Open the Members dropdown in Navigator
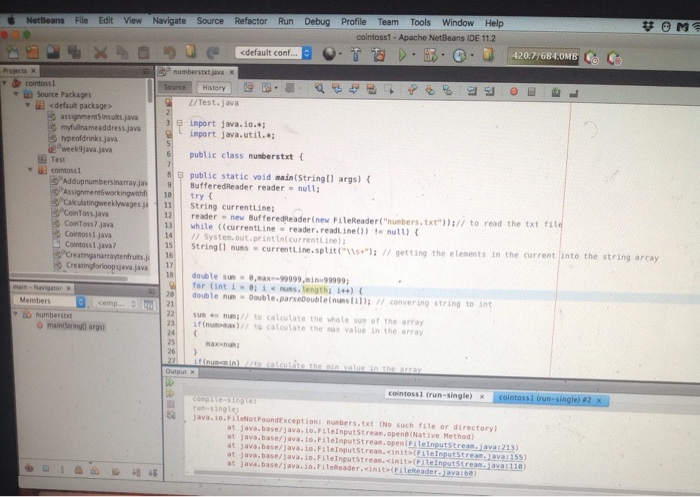Screen dimensions: 700x497 point(49,301)
